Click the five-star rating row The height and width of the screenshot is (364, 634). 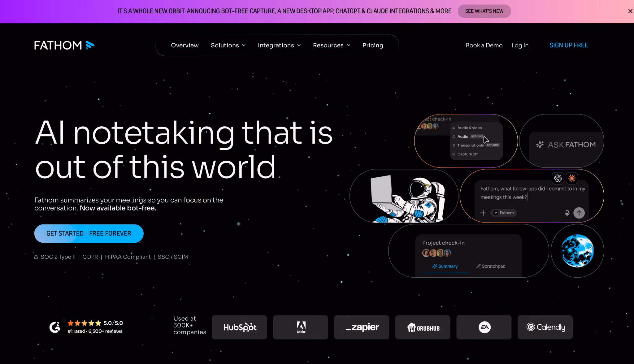pos(85,323)
